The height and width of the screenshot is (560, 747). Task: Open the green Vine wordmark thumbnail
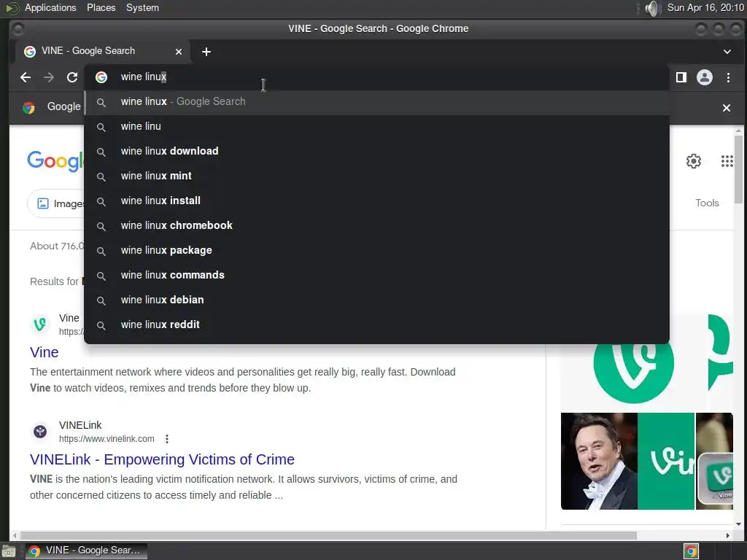[x=666, y=461]
